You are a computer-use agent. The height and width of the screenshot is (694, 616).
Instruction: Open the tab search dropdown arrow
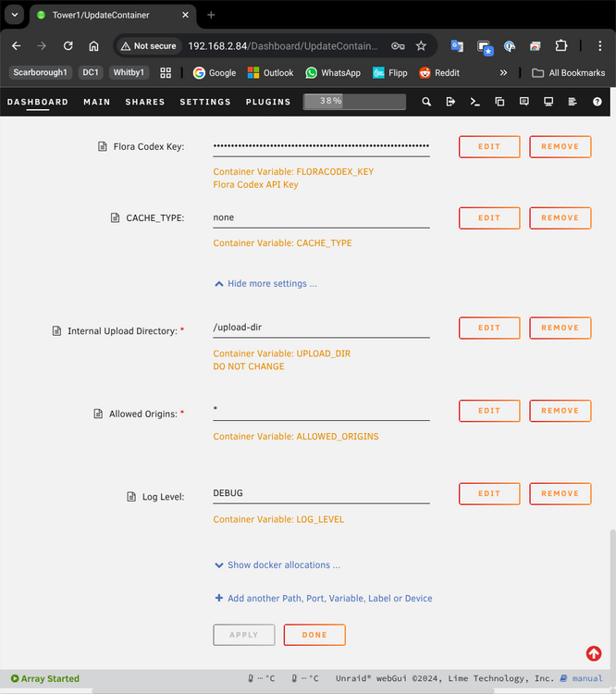click(15, 15)
